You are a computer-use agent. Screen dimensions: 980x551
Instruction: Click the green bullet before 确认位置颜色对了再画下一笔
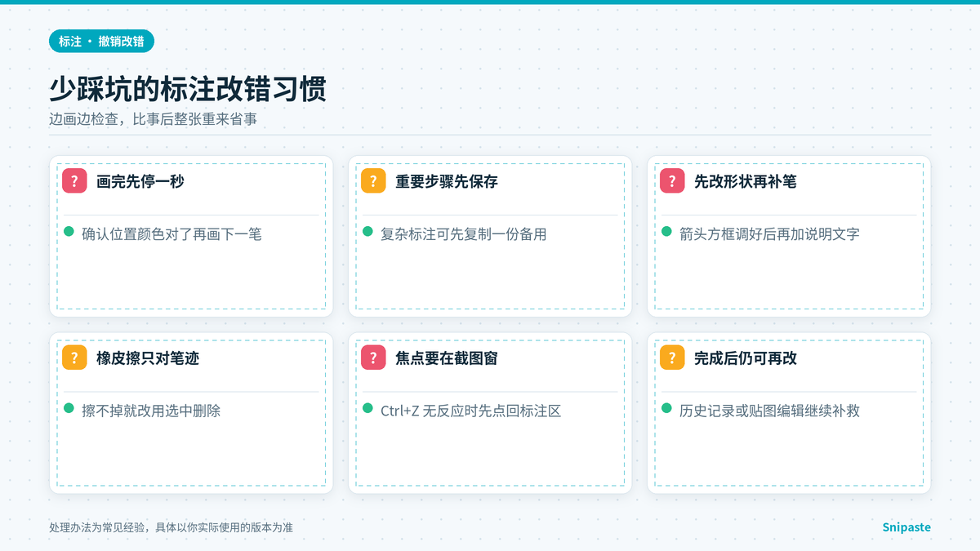click(x=69, y=232)
